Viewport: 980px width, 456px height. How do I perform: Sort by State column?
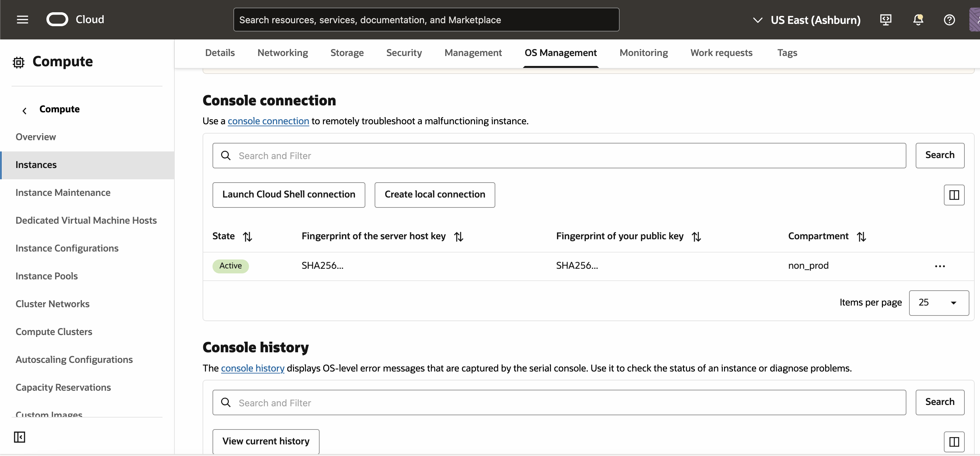[247, 237]
